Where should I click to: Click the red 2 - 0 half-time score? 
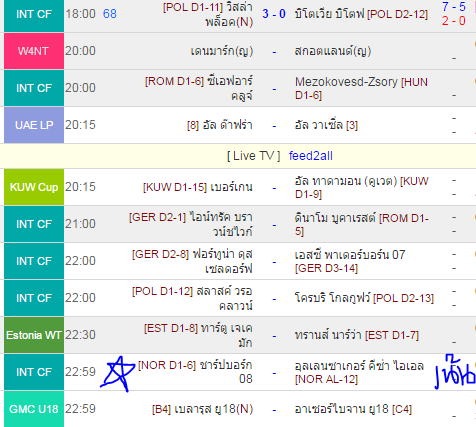click(x=454, y=21)
